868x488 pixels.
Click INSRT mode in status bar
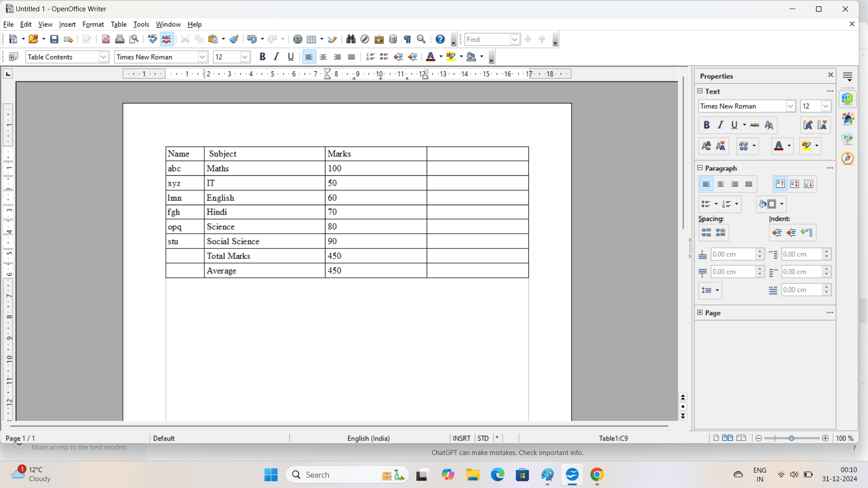pyautogui.click(x=462, y=438)
